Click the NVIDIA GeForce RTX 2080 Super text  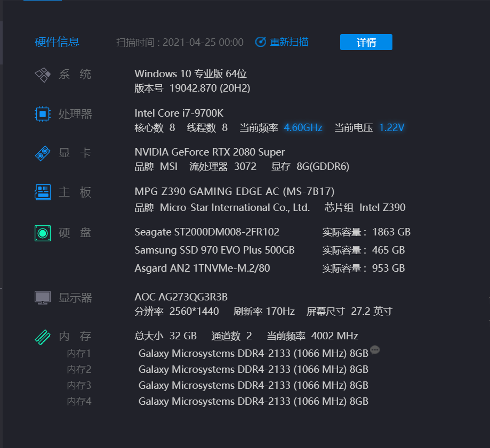pyautogui.click(x=210, y=152)
